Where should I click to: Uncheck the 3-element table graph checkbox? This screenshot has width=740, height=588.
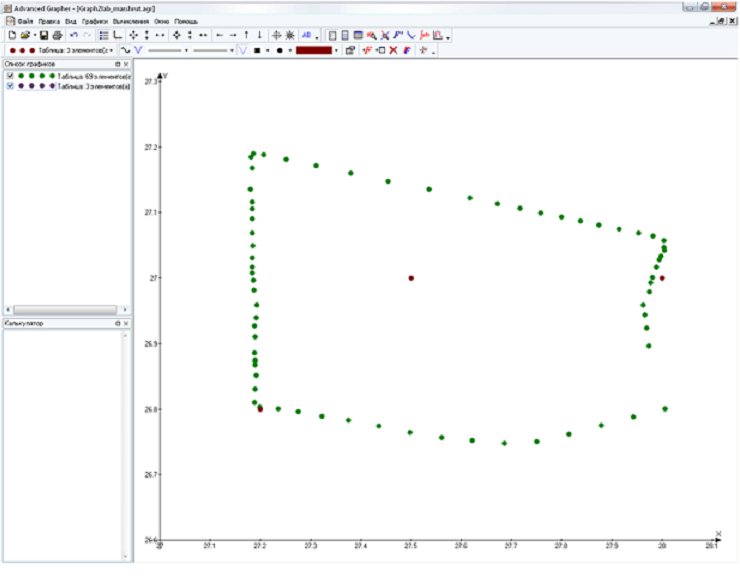(x=10, y=86)
